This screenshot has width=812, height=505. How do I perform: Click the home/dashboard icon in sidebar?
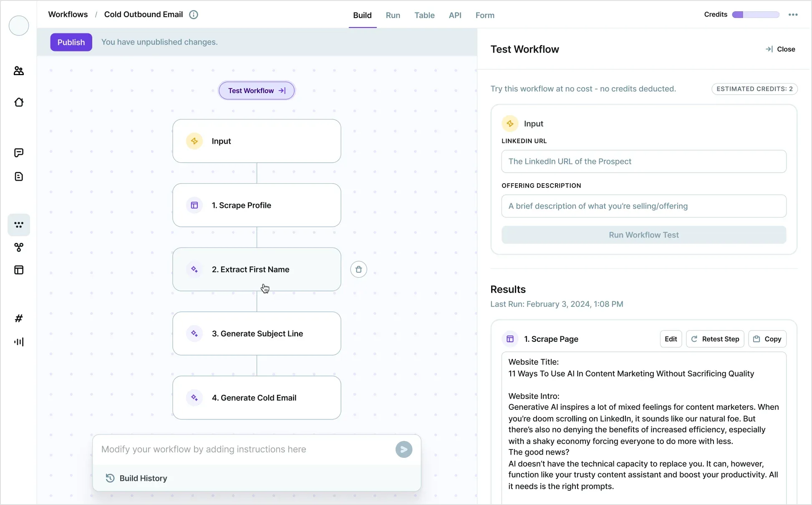19,102
